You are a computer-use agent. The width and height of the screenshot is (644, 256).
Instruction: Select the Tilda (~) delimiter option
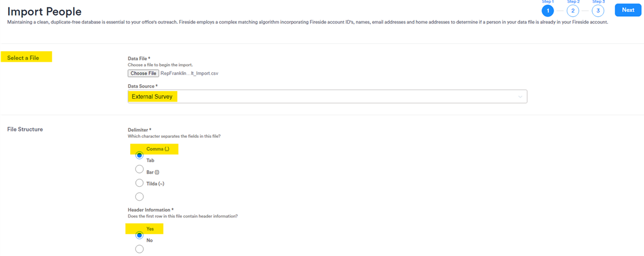coord(139,183)
